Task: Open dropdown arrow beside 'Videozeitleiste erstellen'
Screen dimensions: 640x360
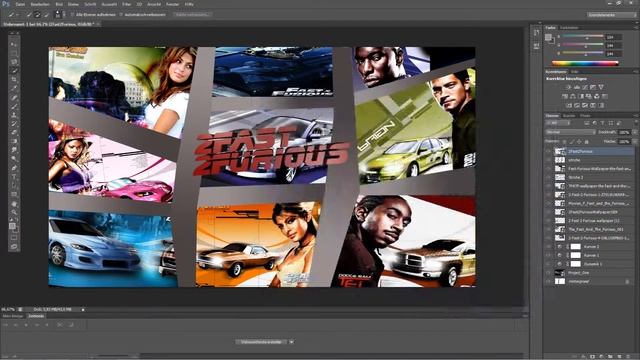Action: (x=291, y=342)
